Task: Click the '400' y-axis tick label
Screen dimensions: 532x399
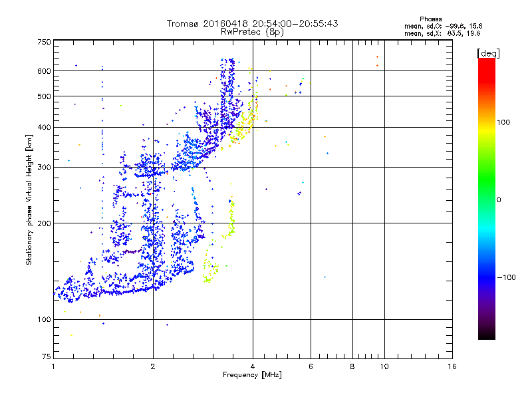Action: coord(44,128)
